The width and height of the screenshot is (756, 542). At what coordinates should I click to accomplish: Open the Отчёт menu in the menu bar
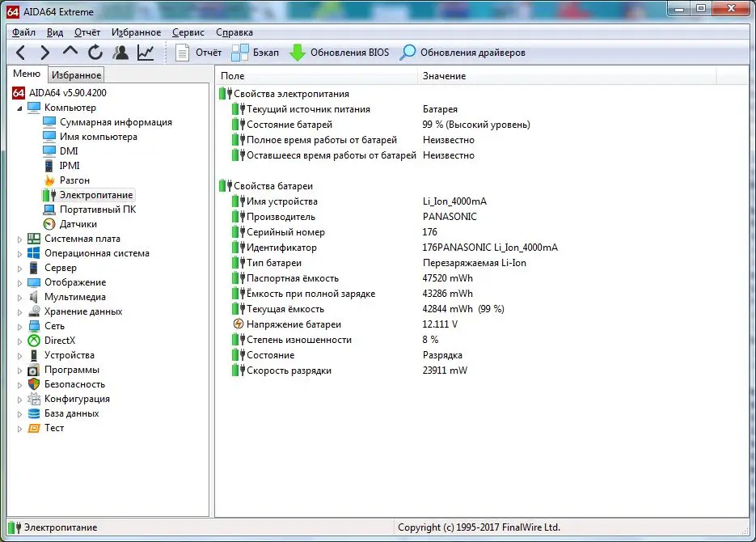(x=87, y=32)
